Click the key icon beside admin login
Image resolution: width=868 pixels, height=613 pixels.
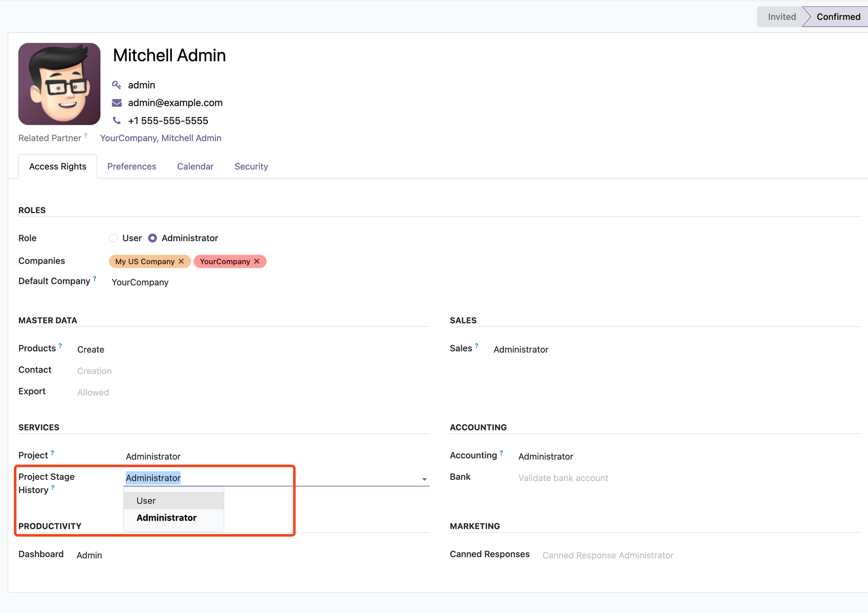tap(117, 85)
